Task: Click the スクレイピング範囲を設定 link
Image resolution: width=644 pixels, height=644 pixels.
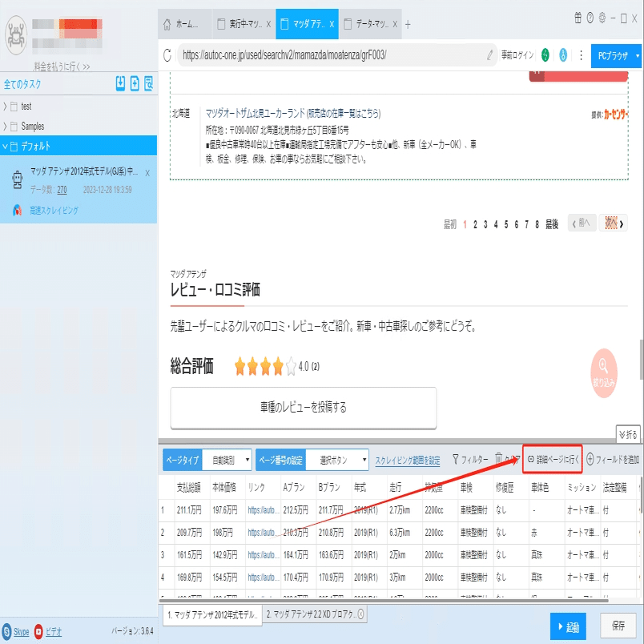Action: (x=408, y=461)
